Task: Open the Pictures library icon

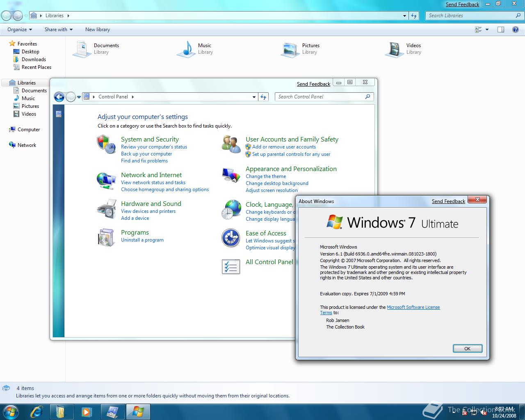Action: click(x=290, y=49)
